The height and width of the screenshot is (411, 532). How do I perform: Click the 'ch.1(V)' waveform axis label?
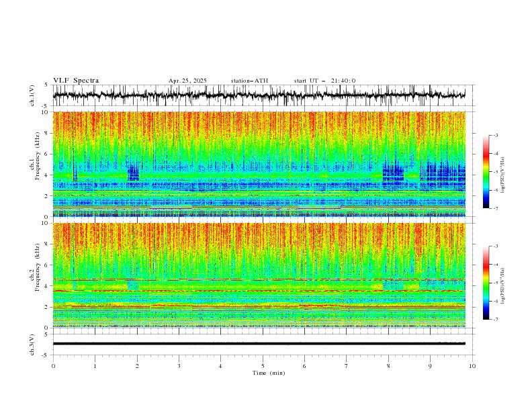(32, 95)
